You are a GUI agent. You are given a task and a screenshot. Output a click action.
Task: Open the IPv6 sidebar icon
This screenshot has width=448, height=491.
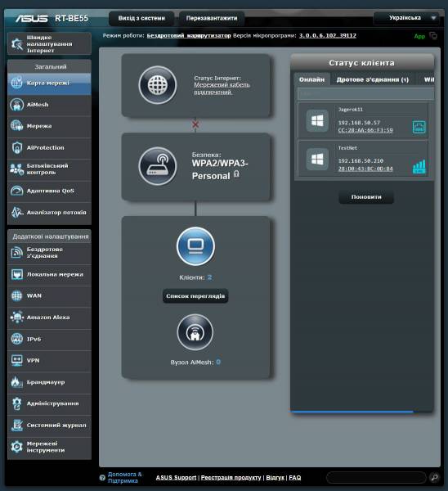[17, 339]
